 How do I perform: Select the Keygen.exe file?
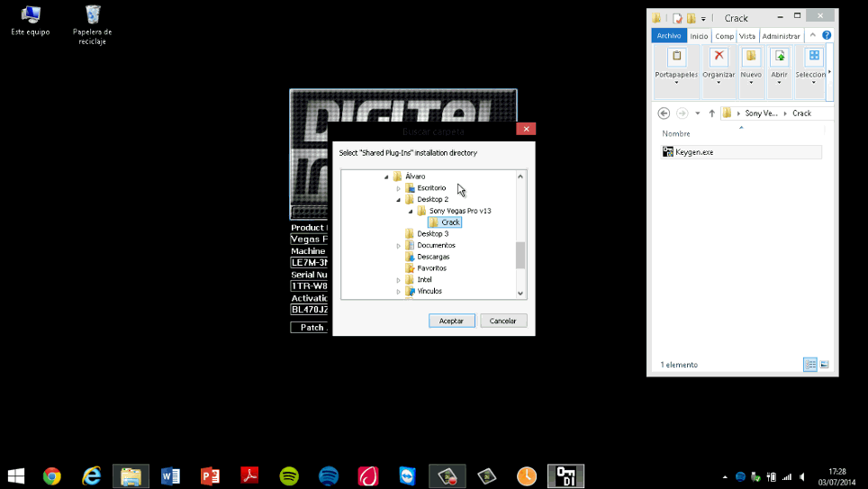coord(741,151)
